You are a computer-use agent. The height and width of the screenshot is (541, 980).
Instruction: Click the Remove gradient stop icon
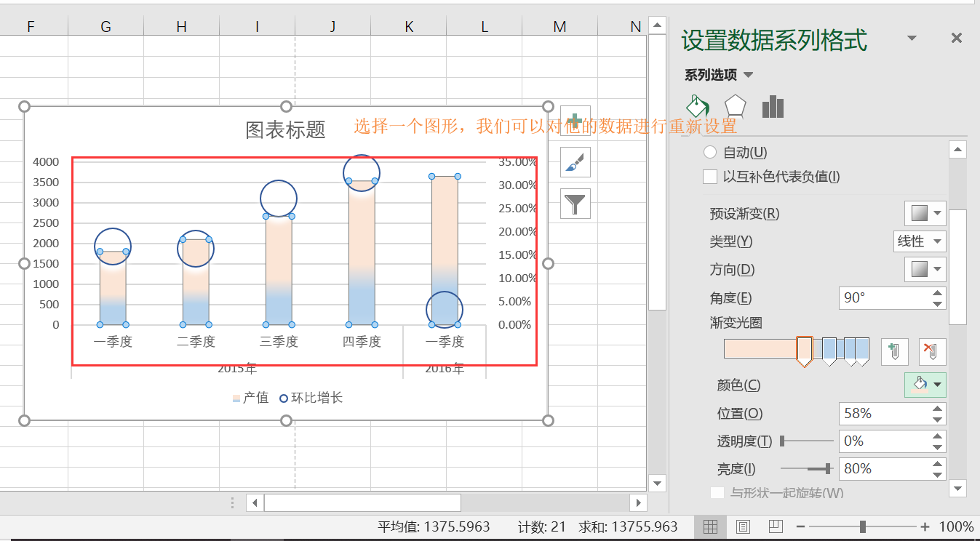click(x=931, y=351)
